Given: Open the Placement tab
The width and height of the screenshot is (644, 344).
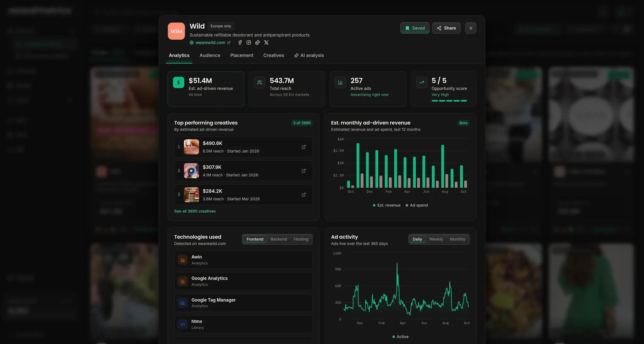Looking at the screenshot, I should pos(241,55).
